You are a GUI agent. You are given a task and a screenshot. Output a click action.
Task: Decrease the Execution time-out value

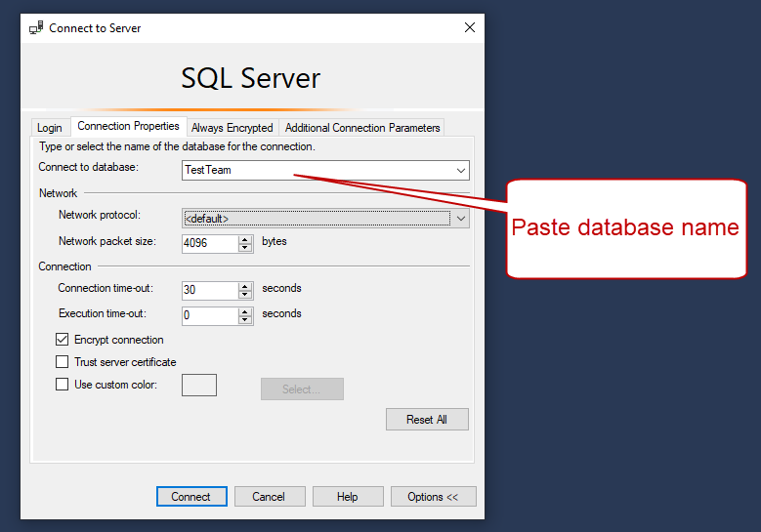pos(245,320)
